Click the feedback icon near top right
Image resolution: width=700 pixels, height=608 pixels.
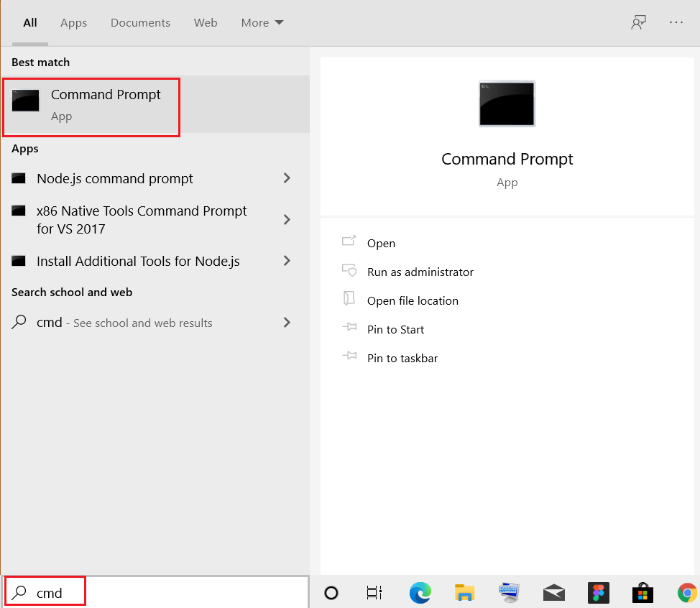pyautogui.click(x=638, y=22)
